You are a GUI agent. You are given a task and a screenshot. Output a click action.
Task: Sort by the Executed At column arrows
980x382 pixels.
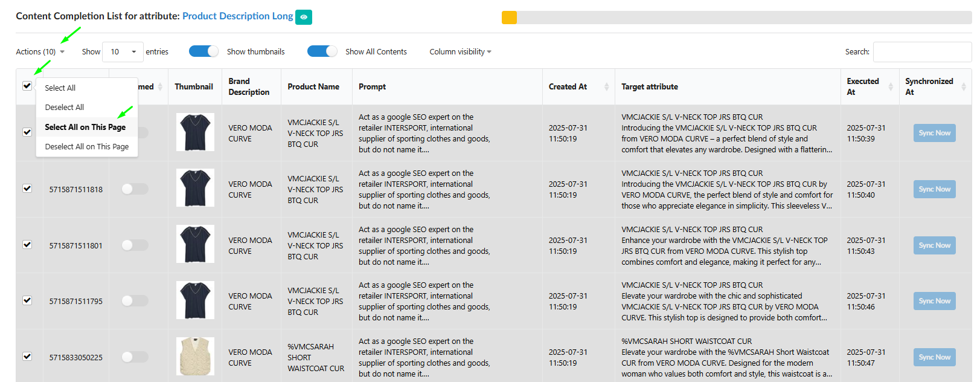point(891,87)
